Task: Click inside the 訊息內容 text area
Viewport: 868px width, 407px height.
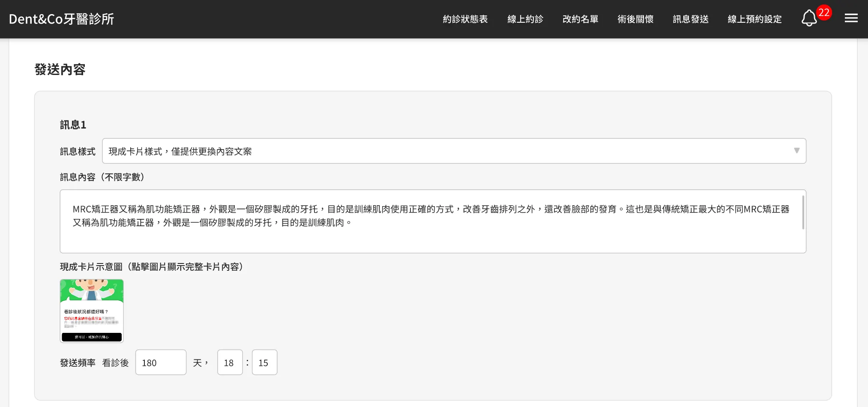Action: (x=428, y=236)
